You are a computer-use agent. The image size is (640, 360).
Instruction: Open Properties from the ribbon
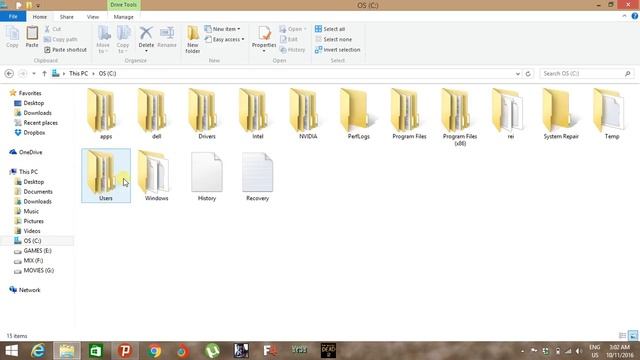pos(264,38)
